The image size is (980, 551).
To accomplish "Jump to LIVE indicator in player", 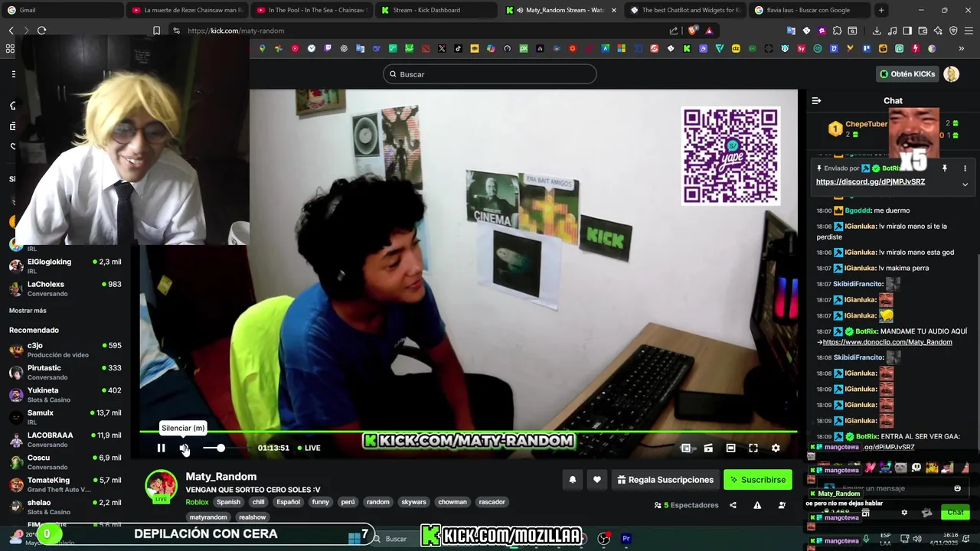I will (309, 448).
